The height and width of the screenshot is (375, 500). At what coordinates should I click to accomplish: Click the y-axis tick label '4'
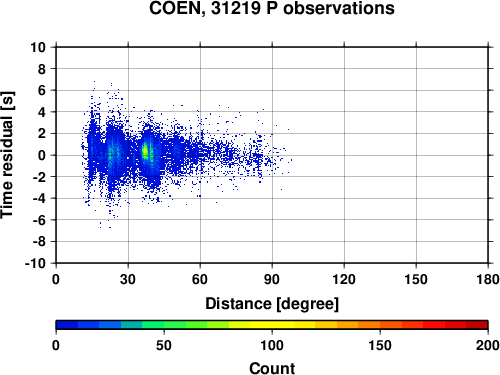click(x=42, y=112)
